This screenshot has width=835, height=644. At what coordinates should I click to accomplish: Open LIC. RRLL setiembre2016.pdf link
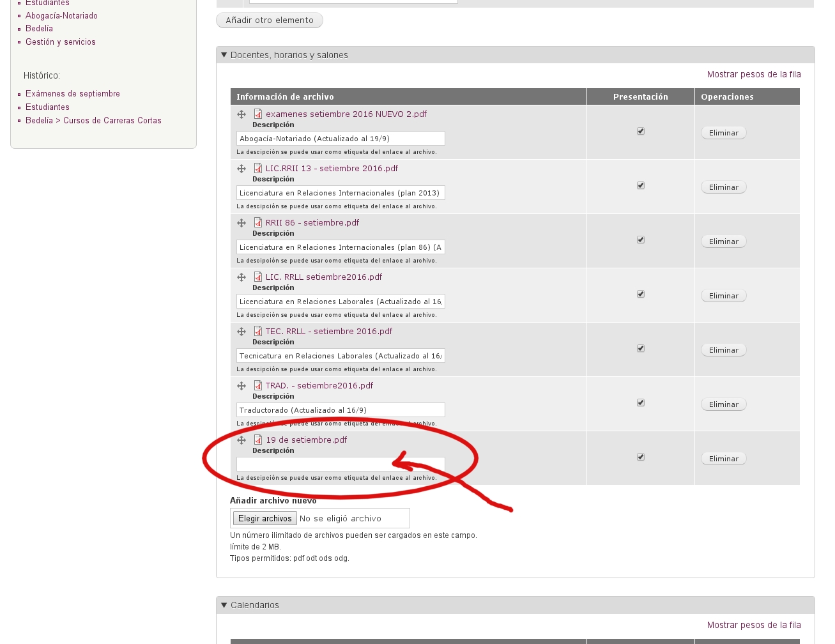click(324, 277)
